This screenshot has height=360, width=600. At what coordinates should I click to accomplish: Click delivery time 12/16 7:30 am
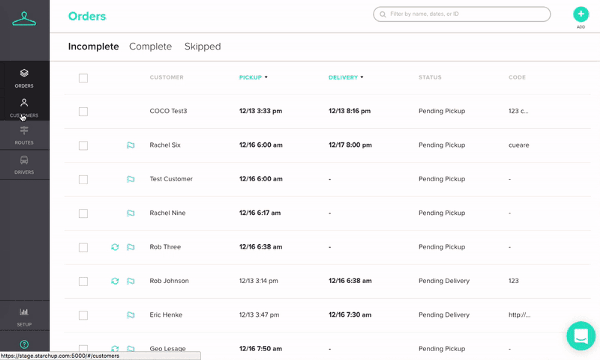pyautogui.click(x=350, y=315)
